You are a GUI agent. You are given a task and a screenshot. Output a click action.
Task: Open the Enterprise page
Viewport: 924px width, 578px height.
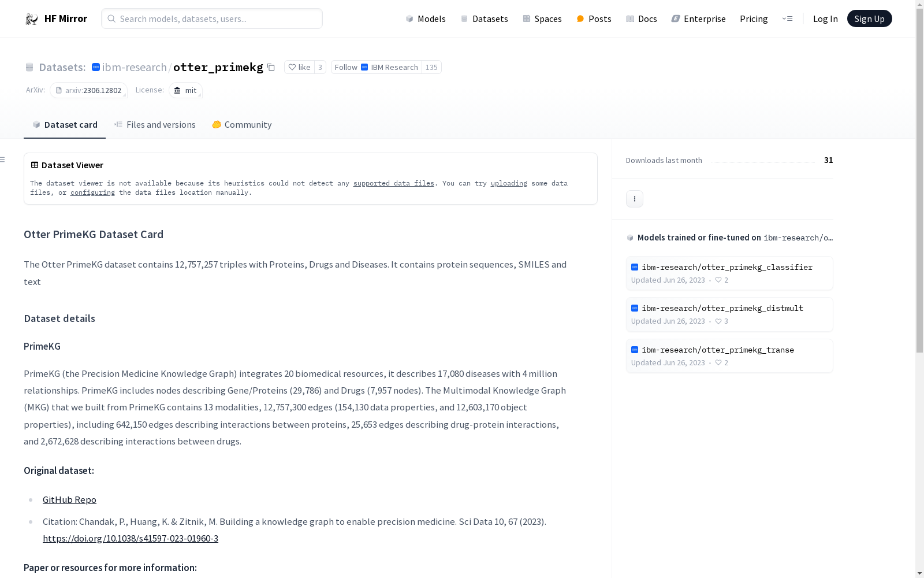click(x=698, y=18)
